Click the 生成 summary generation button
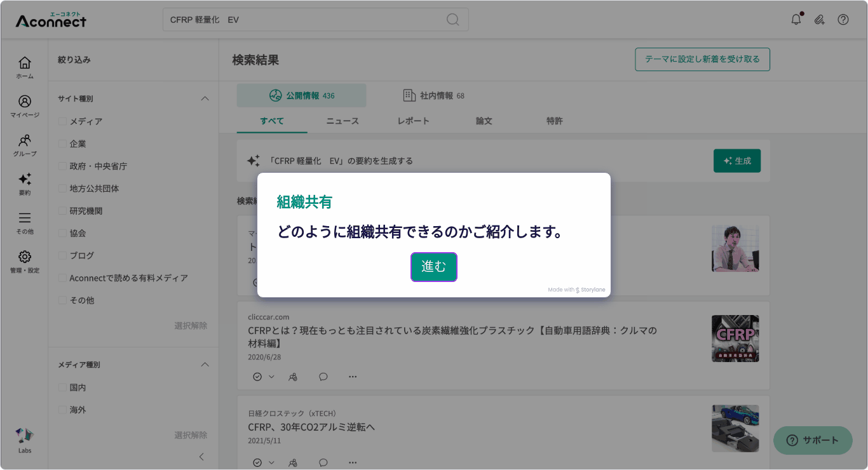The width and height of the screenshot is (868, 470). [736, 161]
